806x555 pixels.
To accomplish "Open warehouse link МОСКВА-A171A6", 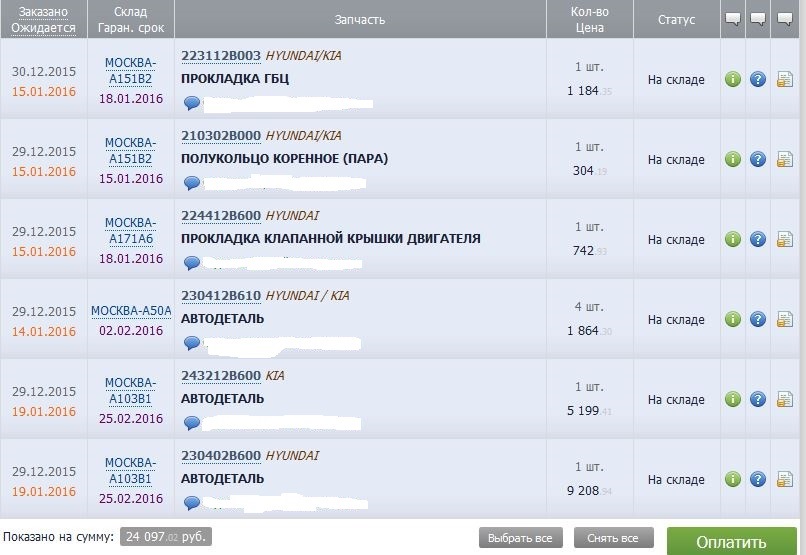I will [131, 231].
